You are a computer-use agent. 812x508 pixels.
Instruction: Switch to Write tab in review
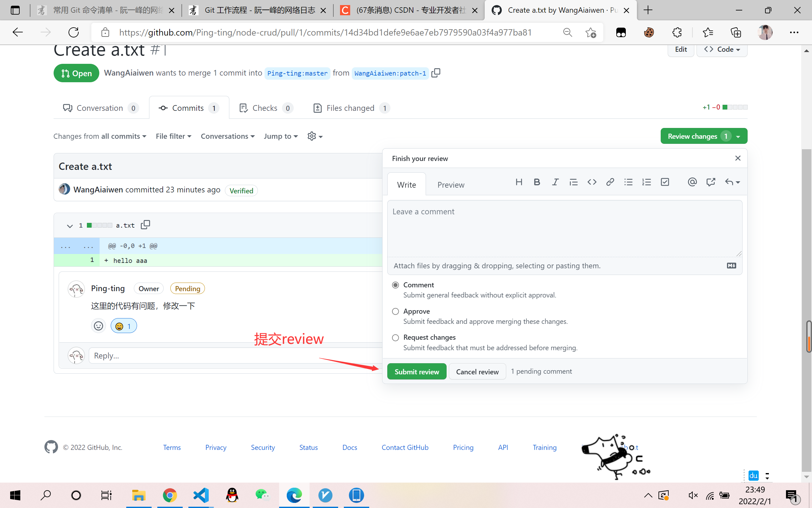click(x=406, y=184)
